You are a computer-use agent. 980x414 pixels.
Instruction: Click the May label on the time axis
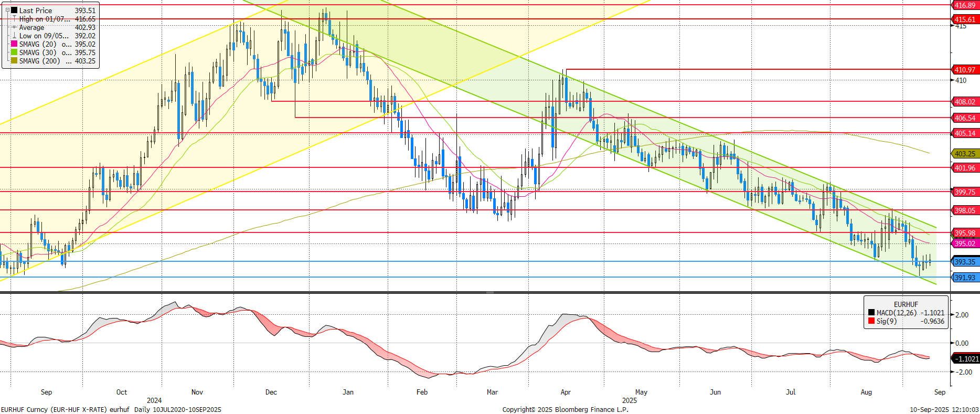pyautogui.click(x=641, y=392)
